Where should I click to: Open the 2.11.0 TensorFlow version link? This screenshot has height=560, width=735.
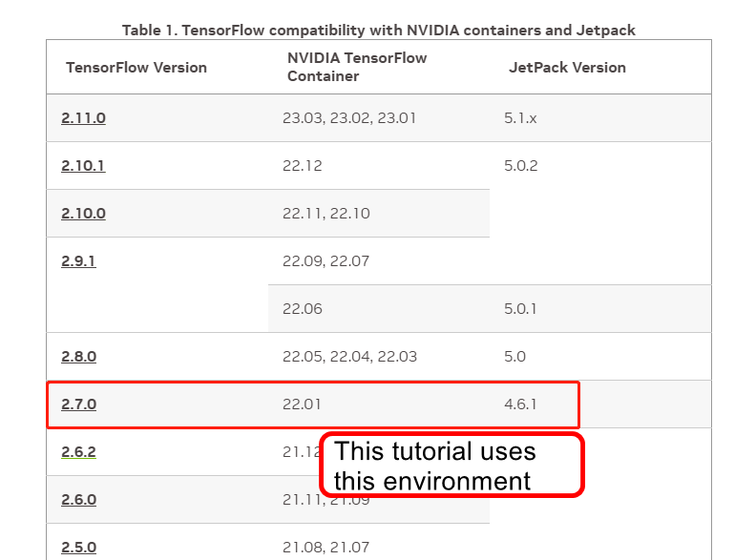tap(83, 118)
